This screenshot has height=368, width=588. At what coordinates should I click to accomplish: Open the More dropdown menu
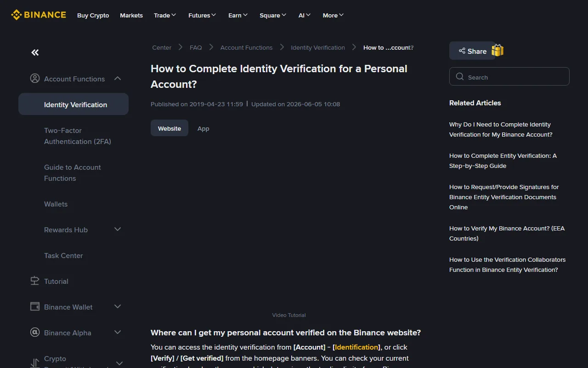pyautogui.click(x=333, y=15)
